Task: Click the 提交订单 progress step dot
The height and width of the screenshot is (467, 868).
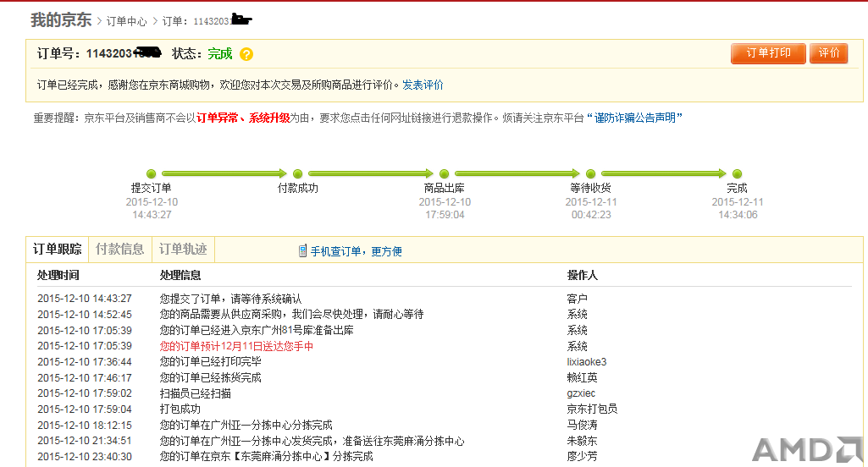Action: [x=151, y=173]
